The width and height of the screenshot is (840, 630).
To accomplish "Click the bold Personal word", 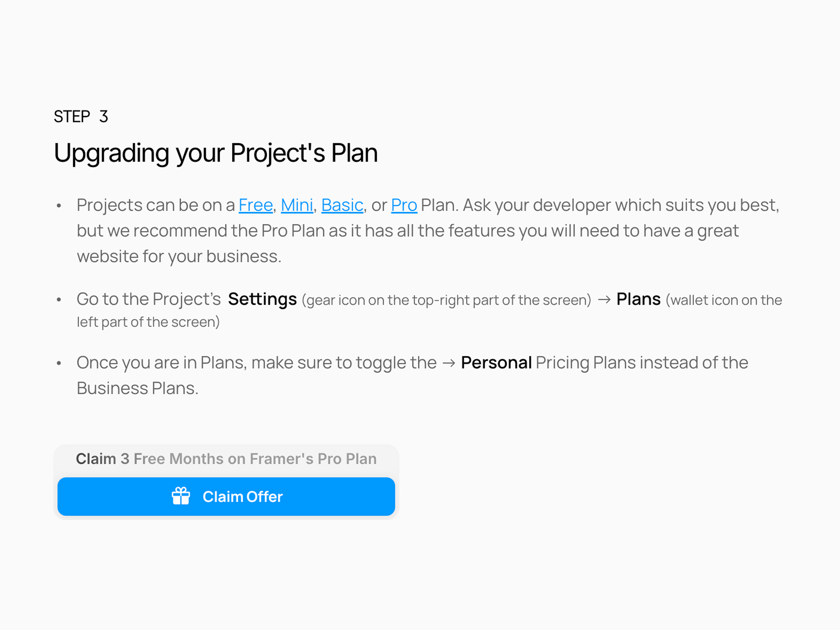I will pos(496,363).
